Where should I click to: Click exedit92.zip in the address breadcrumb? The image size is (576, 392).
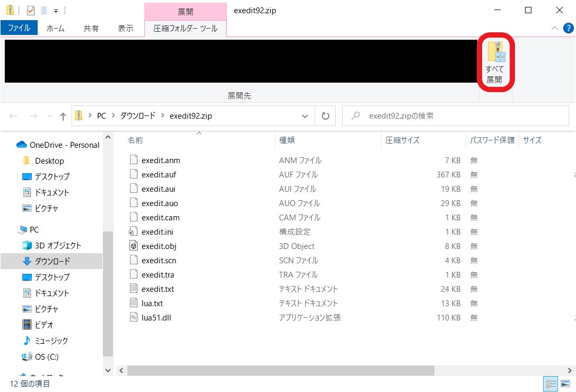pyautogui.click(x=190, y=116)
